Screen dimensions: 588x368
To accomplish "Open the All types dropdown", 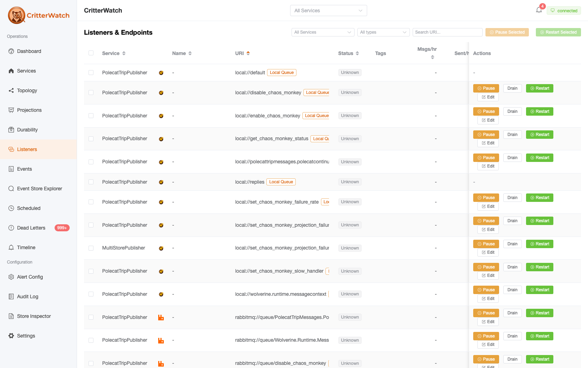I will (383, 32).
